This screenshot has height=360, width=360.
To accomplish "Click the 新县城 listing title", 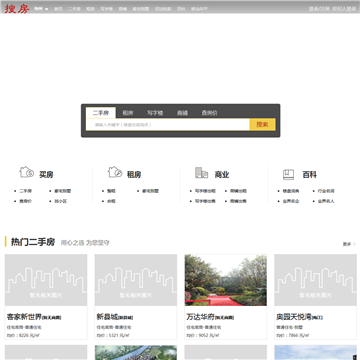I will [x=107, y=317].
